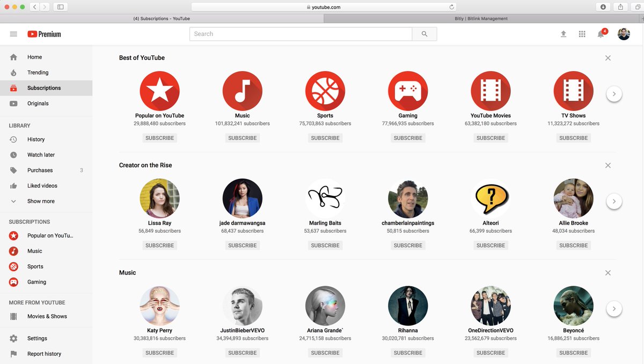Go to Home in the sidebar
This screenshot has height=364, width=644.
point(46,57)
